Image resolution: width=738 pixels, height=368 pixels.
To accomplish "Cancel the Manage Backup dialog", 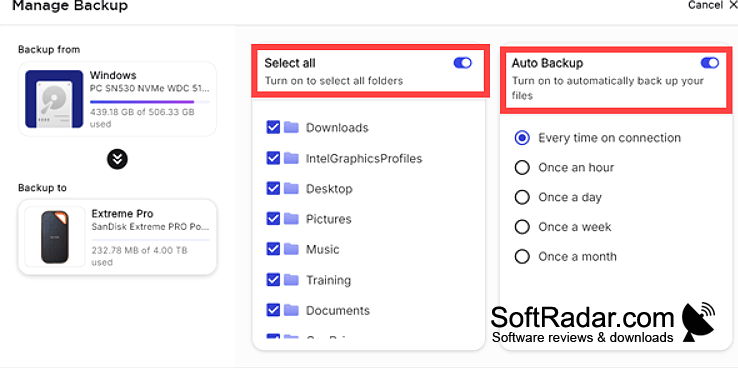I will 712,5.
